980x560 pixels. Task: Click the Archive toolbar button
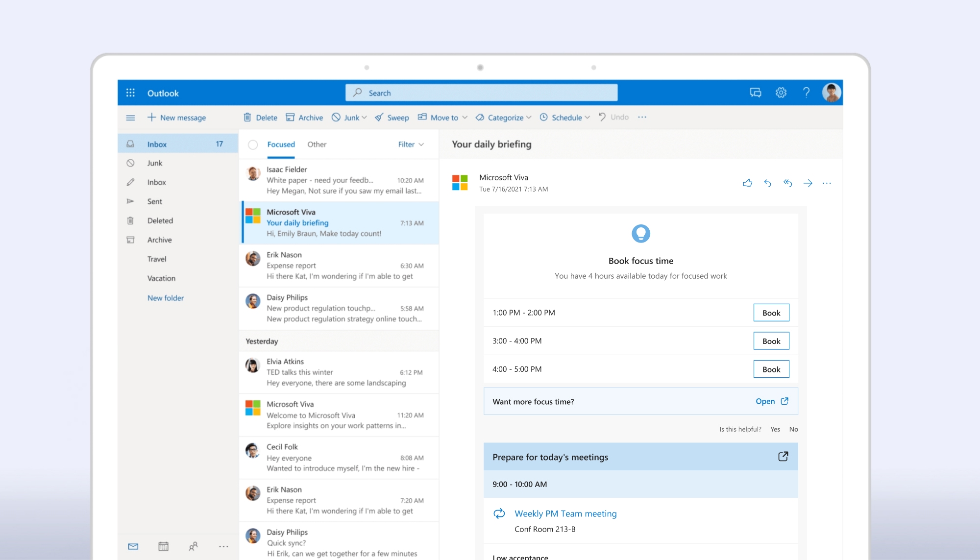pos(304,118)
